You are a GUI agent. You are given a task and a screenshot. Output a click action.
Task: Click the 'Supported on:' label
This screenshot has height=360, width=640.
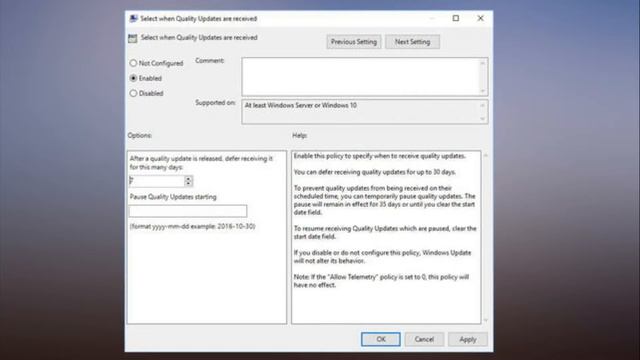pyautogui.click(x=215, y=102)
